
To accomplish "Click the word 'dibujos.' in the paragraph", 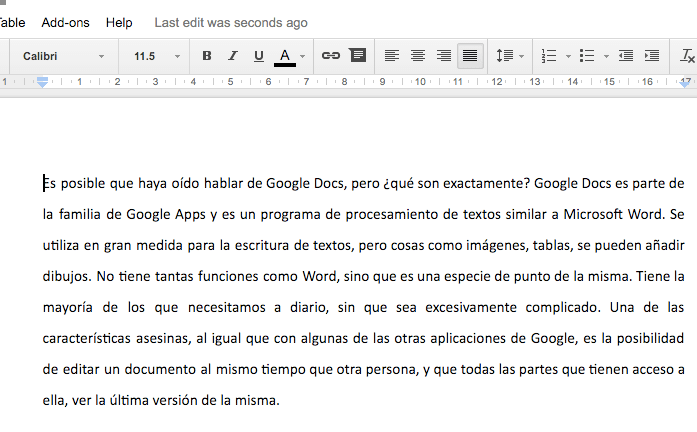I will coord(67,276).
